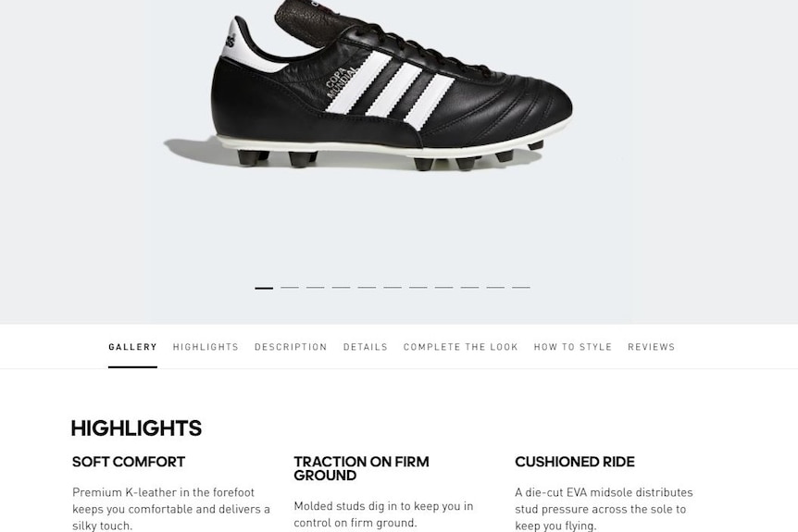View the seventh gallery slide dash

418,288
